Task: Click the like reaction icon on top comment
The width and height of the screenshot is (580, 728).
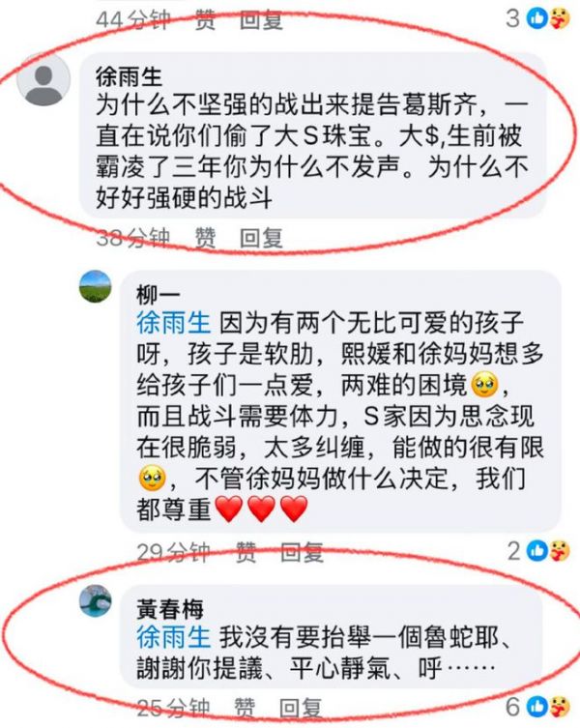Action: (537, 19)
